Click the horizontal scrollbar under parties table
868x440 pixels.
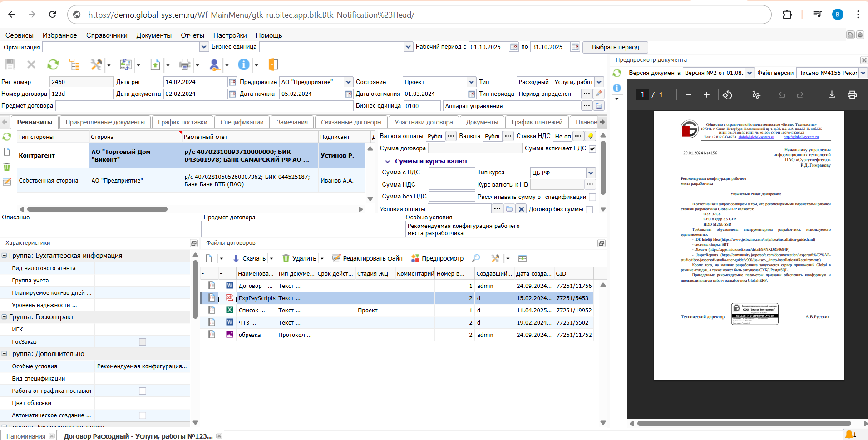(x=97, y=209)
